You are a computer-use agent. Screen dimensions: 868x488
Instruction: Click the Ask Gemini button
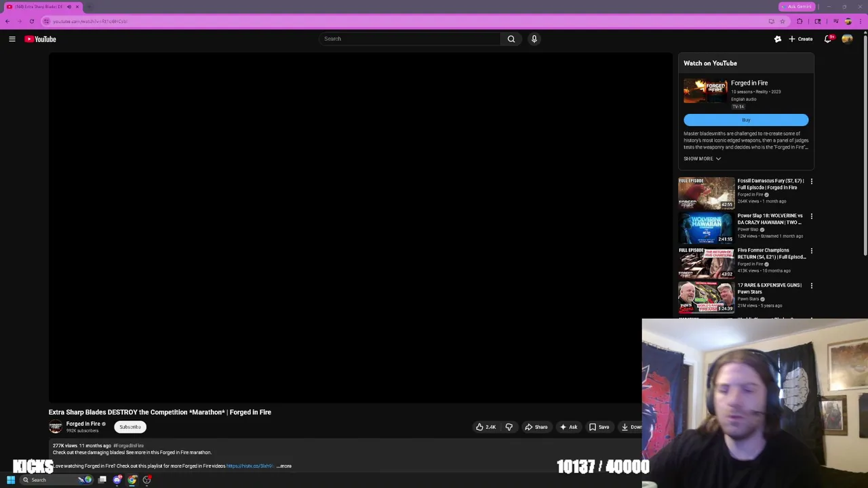click(796, 7)
